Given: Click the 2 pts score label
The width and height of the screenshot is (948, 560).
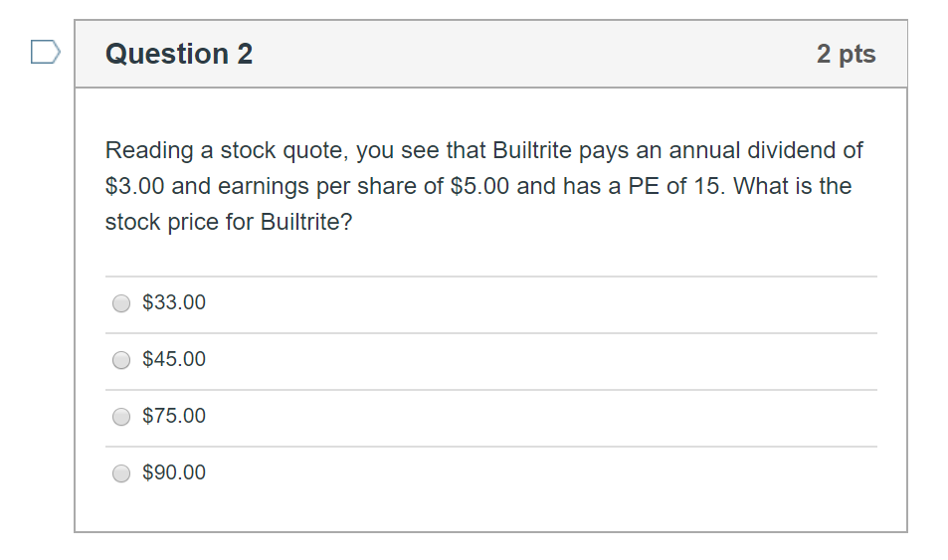Looking at the screenshot, I should point(846,54).
